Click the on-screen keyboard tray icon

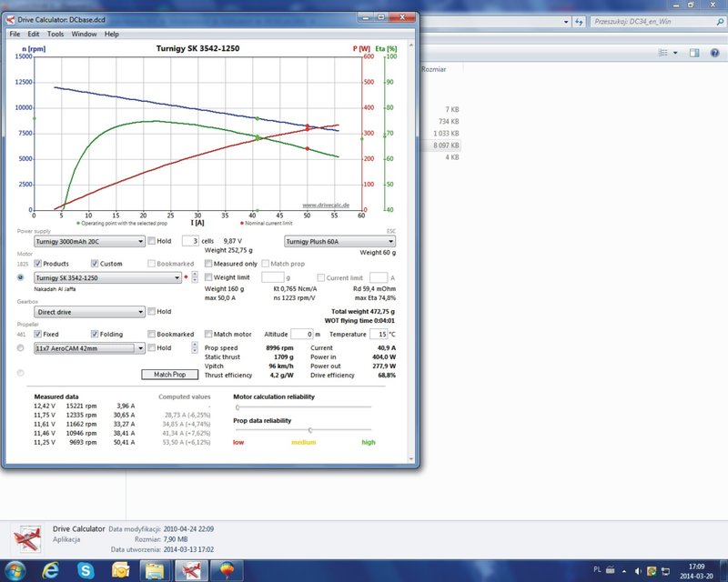click(x=611, y=570)
